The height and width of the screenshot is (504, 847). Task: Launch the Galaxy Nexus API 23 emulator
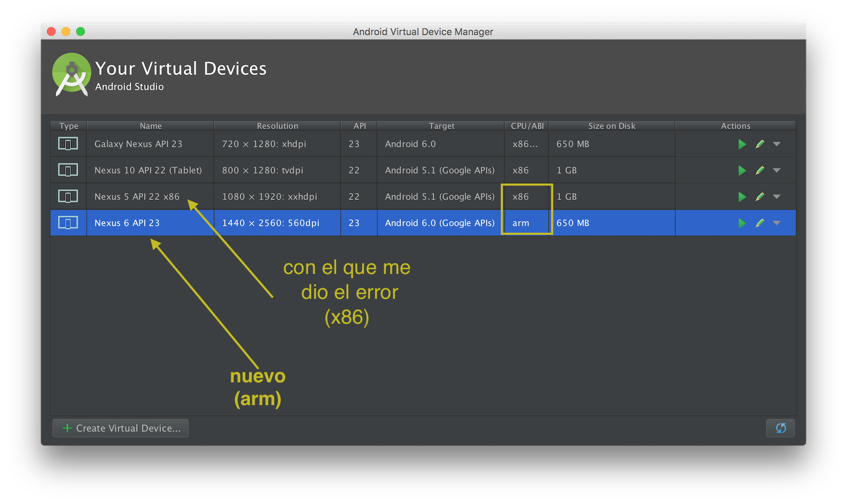point(742,144)
